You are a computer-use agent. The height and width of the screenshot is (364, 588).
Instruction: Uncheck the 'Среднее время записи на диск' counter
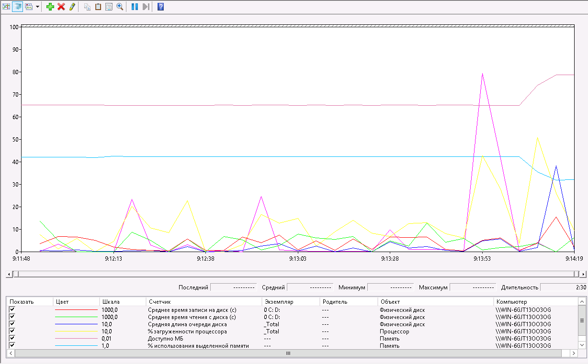pos(12,309)
